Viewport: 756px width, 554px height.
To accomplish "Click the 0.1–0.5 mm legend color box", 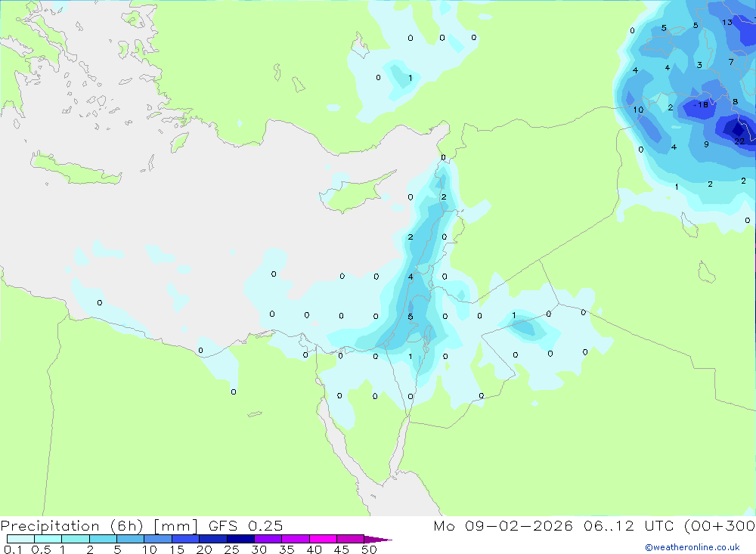I will point(20,539).
